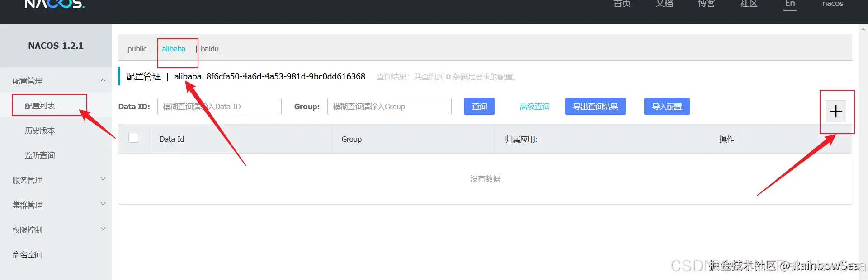Focus the Group search field
Viewport: 868px width, 280px height.
[389, 107]
